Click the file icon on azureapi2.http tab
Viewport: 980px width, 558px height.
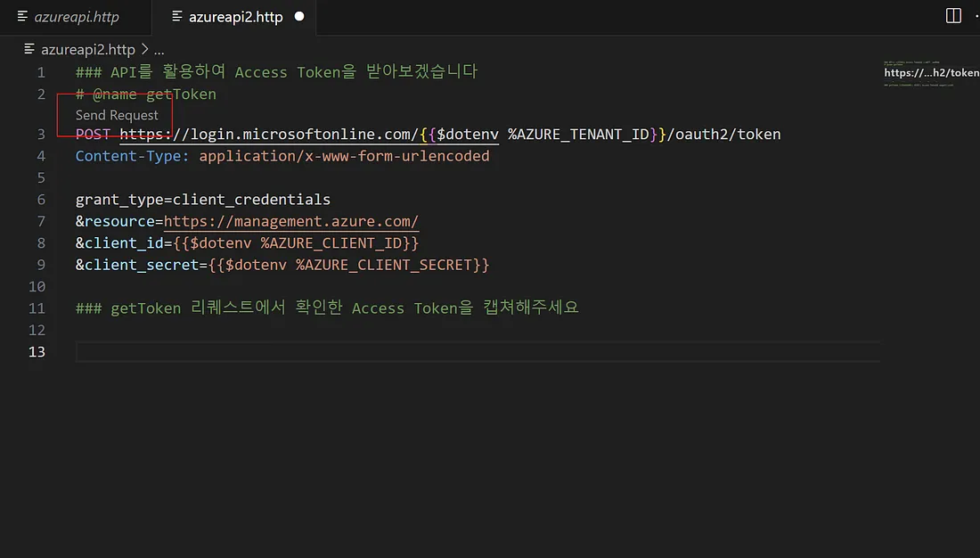click(177, 17)
